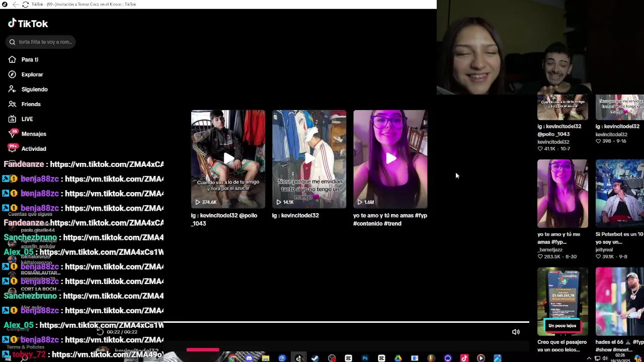Open Google Chrome from the taskbar
This screenshot has height=362, width=644.
tap(232, 358)
